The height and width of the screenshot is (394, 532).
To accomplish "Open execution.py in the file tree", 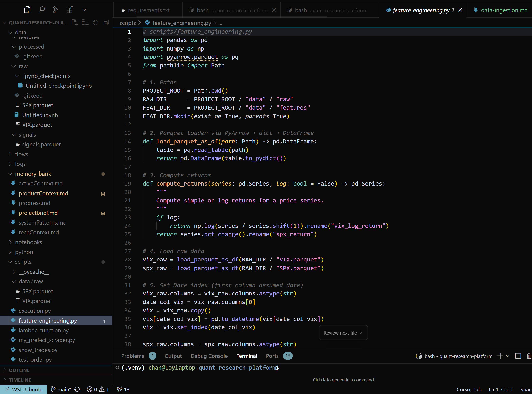I will coord(35,311).
